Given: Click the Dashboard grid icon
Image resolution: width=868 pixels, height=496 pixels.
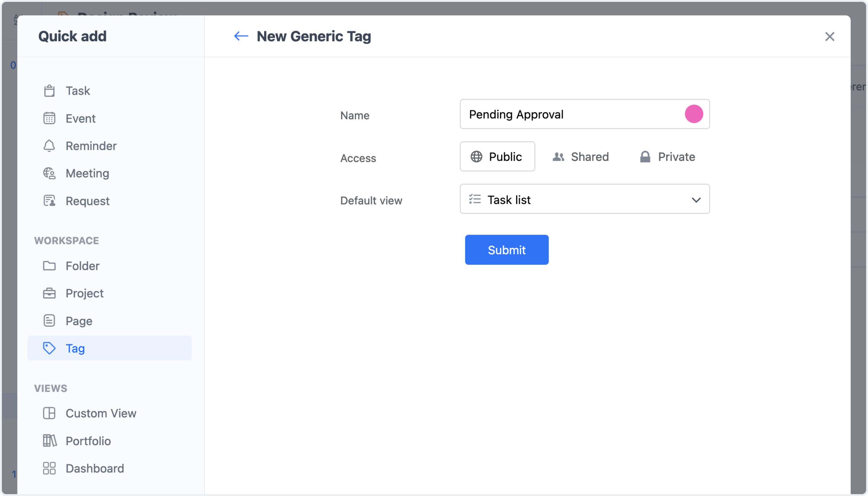Looking at the screenshot, I should pyautogui.click(x=49, y=468).
